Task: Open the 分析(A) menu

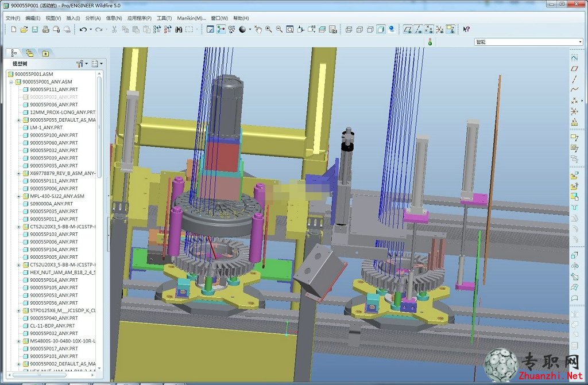Action: click(x=93, y=18)
